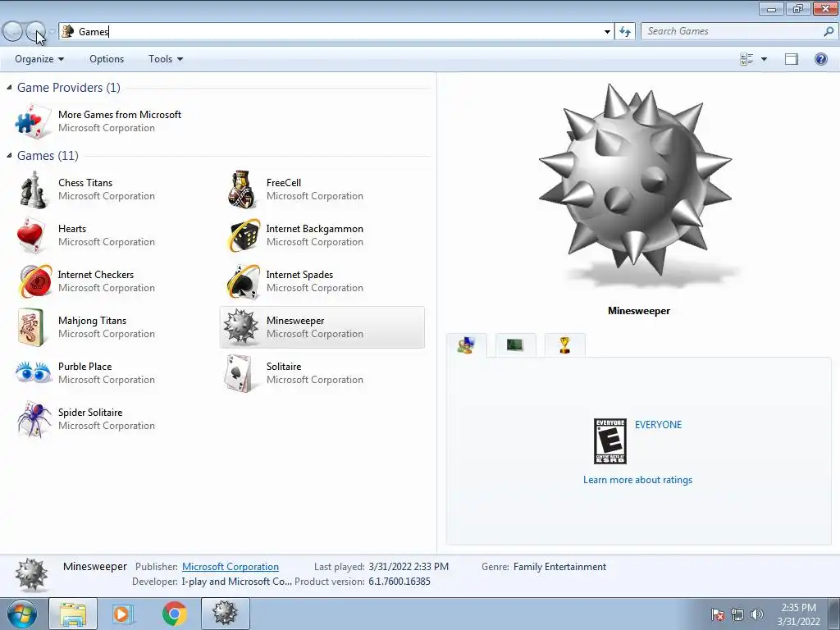840x630 pixels.
Task: Click the "Family Entertainment" genre value
Action: click(559, 566)
